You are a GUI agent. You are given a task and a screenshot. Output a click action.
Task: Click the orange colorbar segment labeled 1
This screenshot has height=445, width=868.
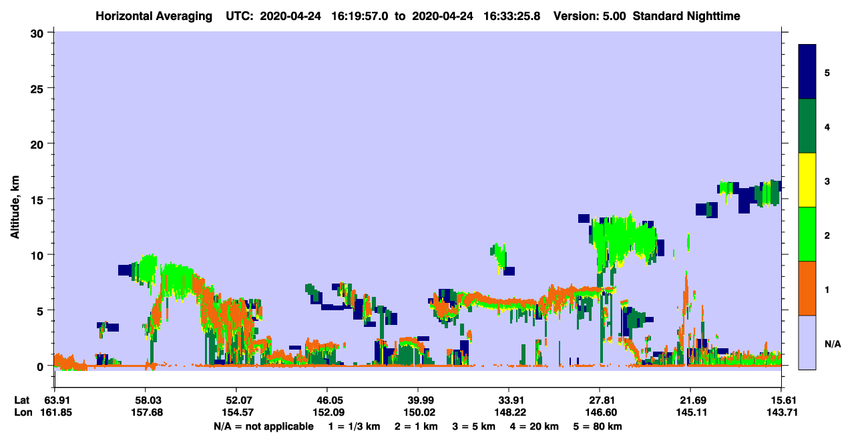click(x=807, y=288)
